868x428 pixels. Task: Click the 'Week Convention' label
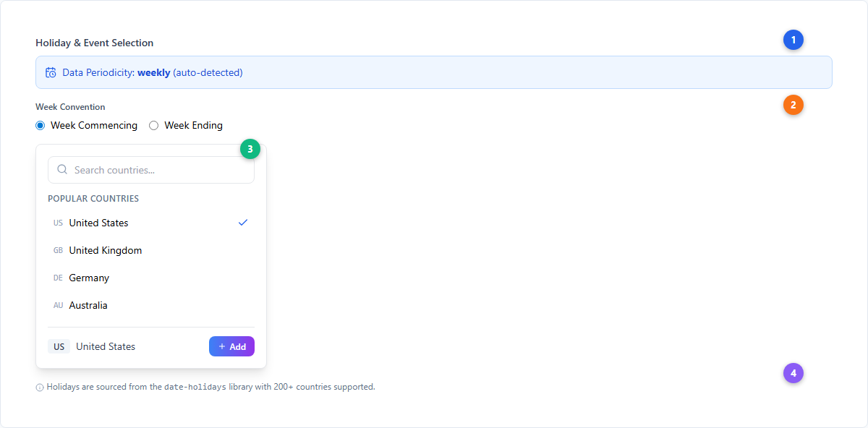(70, 107)
